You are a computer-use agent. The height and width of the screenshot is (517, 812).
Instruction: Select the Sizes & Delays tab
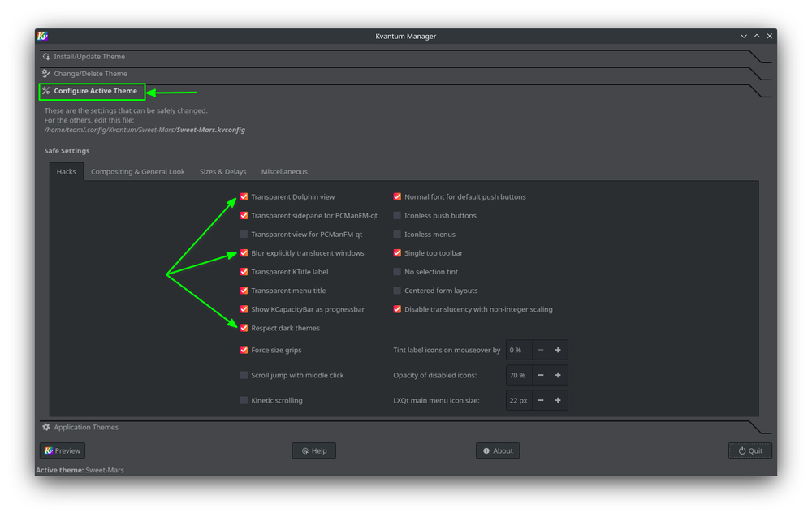[x=223, y=171]
